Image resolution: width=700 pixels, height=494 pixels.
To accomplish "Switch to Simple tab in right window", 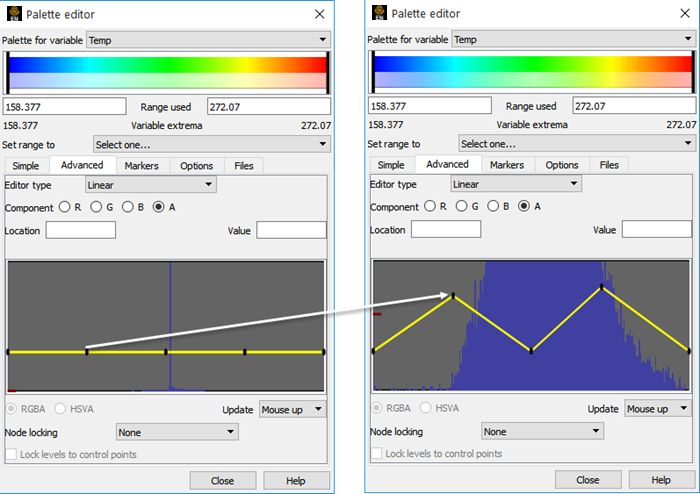I will [x=391, y=165].
